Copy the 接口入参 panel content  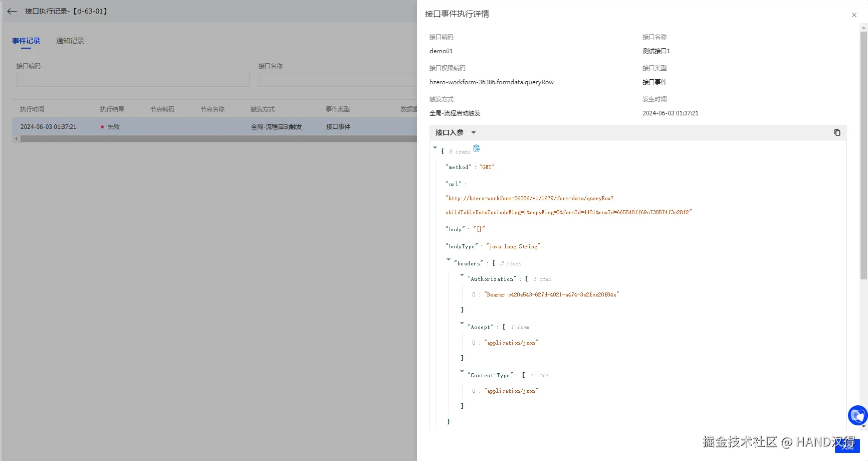(x=837, y=132)
